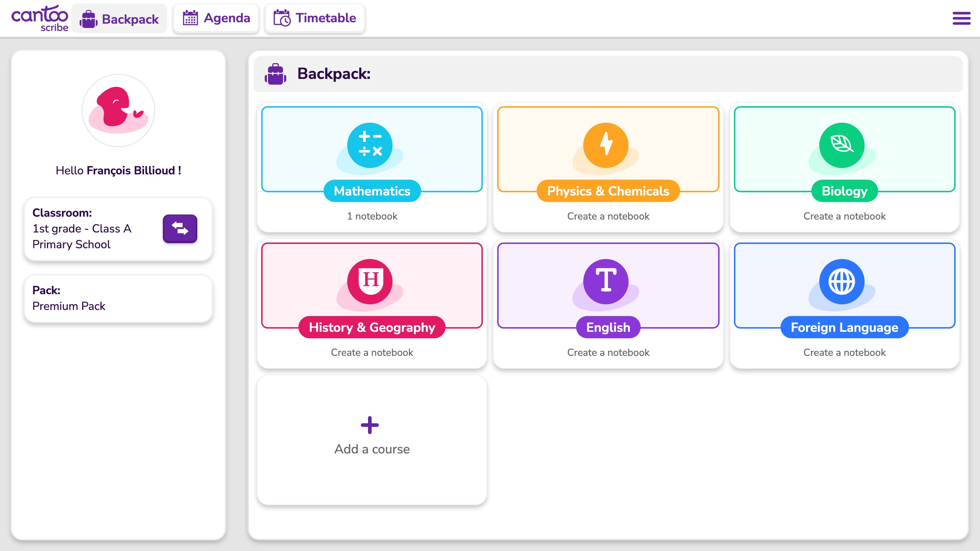Click the Cantoo Scribe logo
The height and width of the screenshot is (551, 980).
(x=39, y=18)
